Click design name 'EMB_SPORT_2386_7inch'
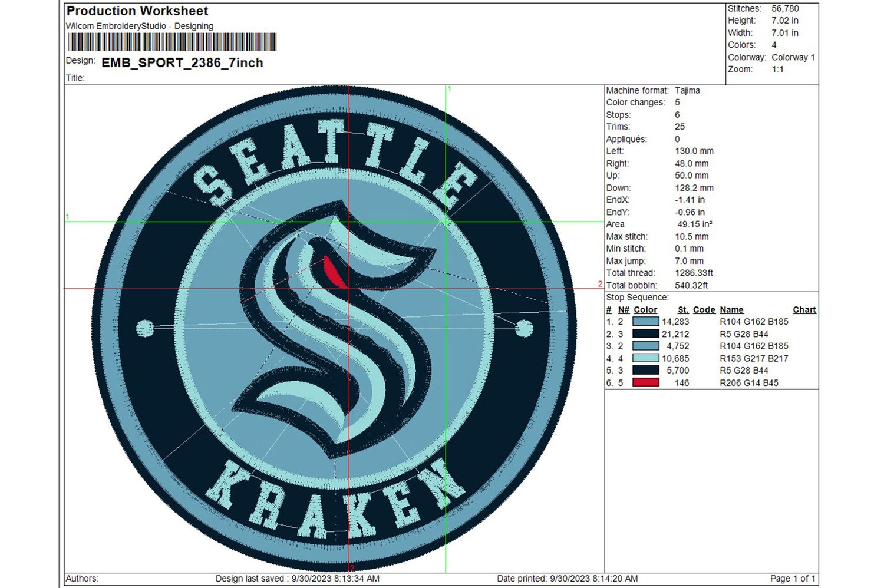This screenshot has height=588, width=884. pos(182,62)
